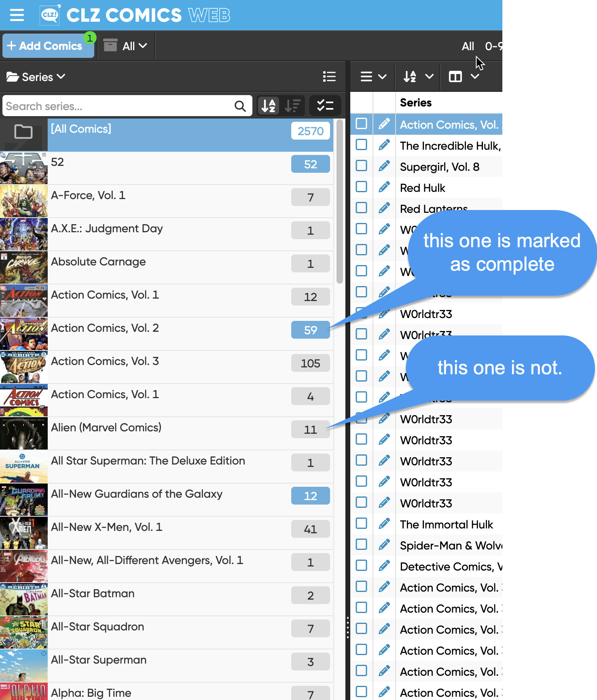The height and width of the screenshot is (700, 597).
Task: Click the Add Comics button
Action: coord(48,46)
